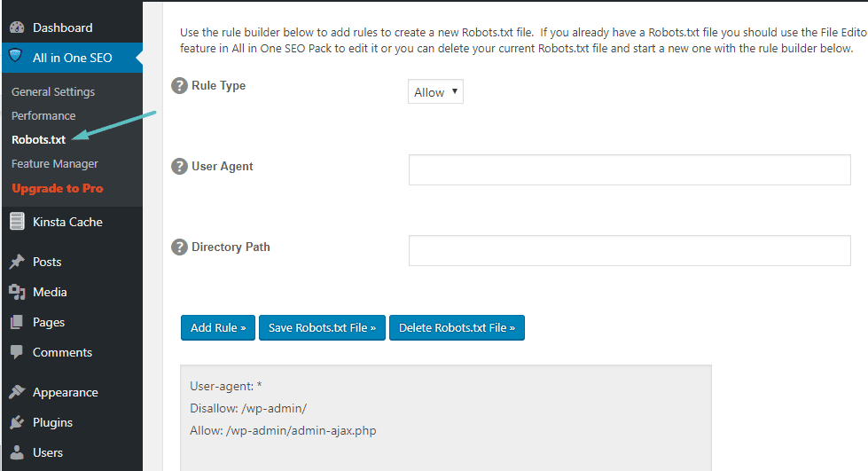Click Save Robots.txt File button

[322, 327]
